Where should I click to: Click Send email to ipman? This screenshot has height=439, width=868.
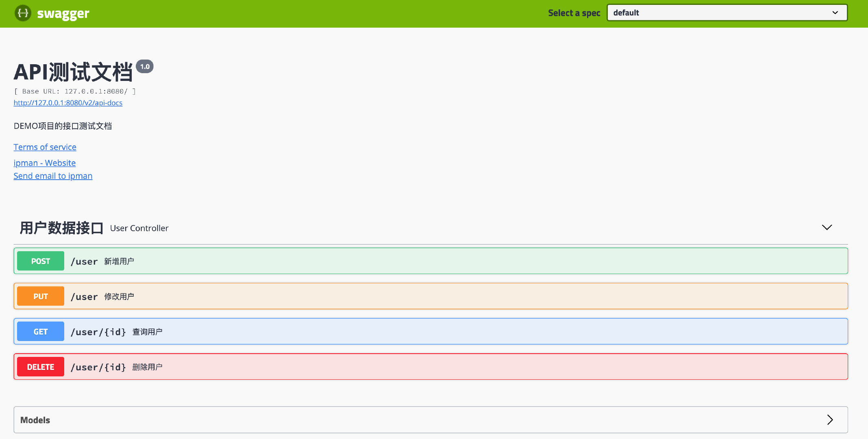53,176
